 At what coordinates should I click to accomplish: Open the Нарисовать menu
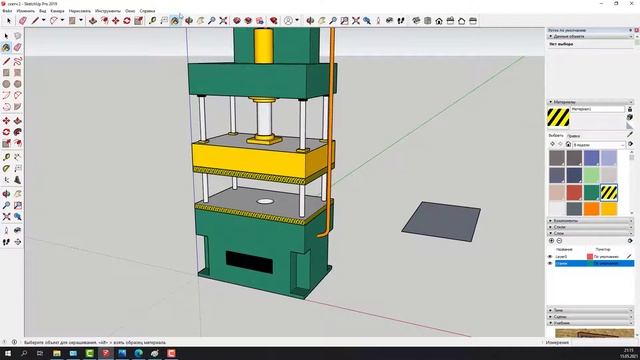(80, 11)
